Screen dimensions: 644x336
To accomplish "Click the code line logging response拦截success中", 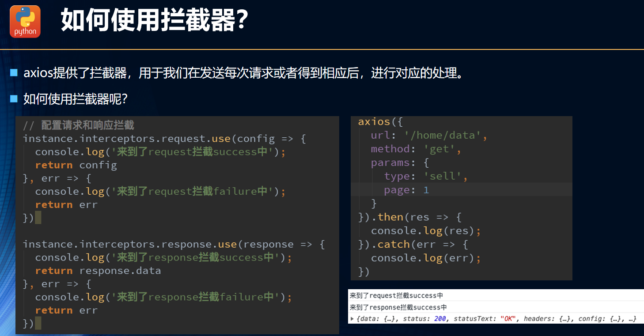I will (x=163, y=257).
